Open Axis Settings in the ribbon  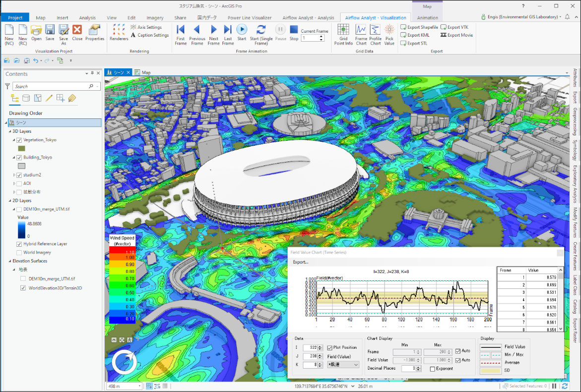pyautogui.click(x=147, y=27)
